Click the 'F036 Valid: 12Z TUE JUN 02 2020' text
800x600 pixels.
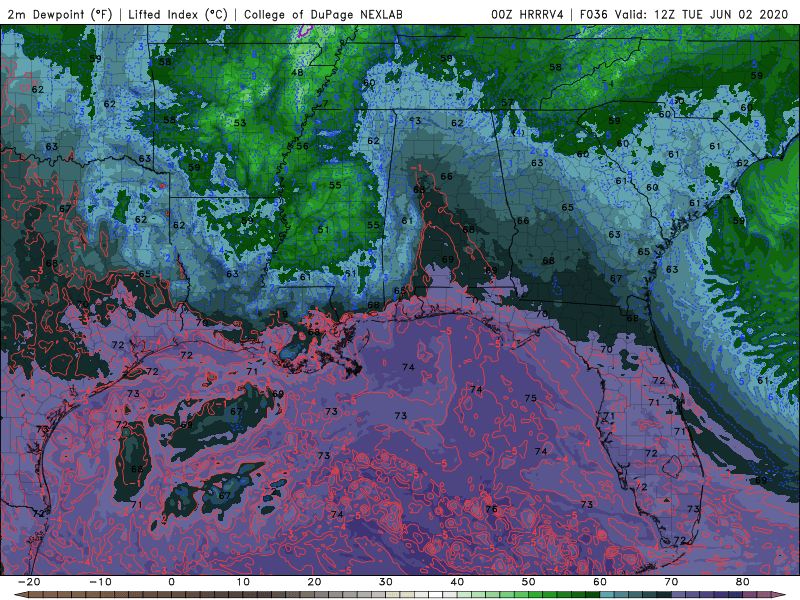point(684,14)
